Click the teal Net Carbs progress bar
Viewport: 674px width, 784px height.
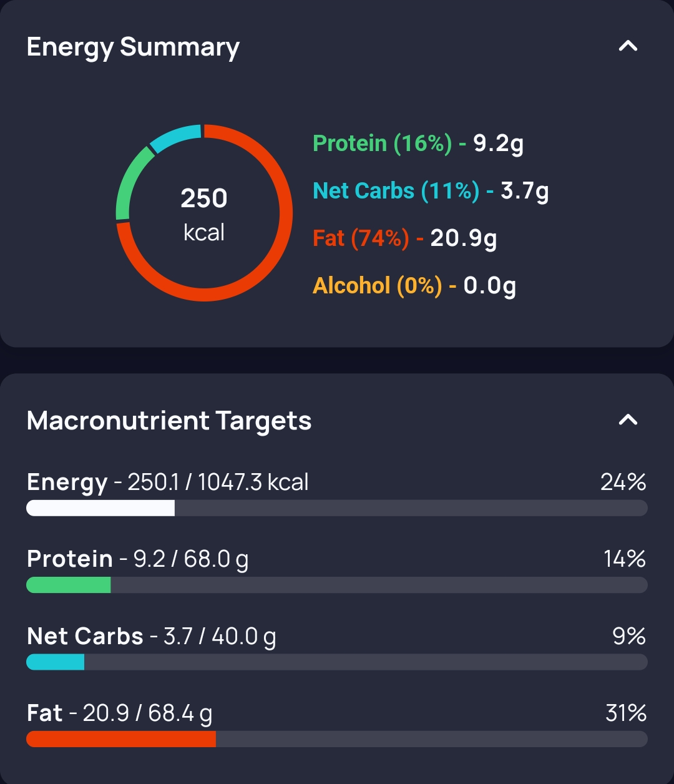pyautogui.click(x=56, y=662)
